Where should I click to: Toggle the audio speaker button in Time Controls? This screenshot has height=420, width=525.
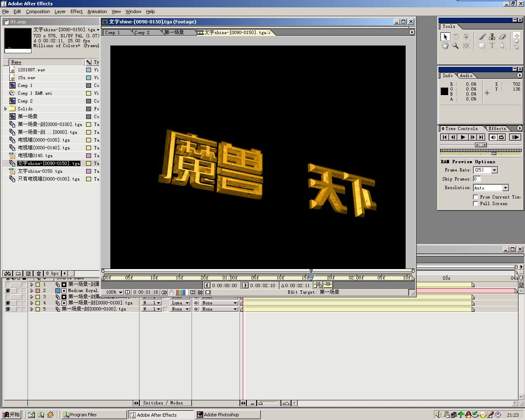[493, 137]
